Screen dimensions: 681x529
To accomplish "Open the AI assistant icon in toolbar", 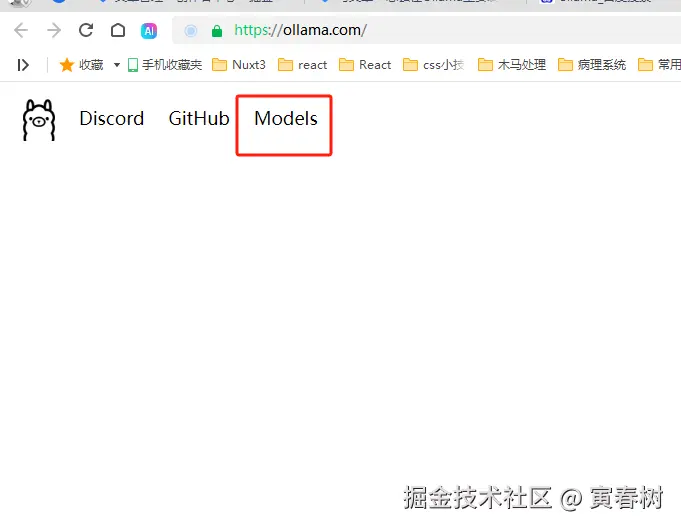I will (x=149, y=31).
